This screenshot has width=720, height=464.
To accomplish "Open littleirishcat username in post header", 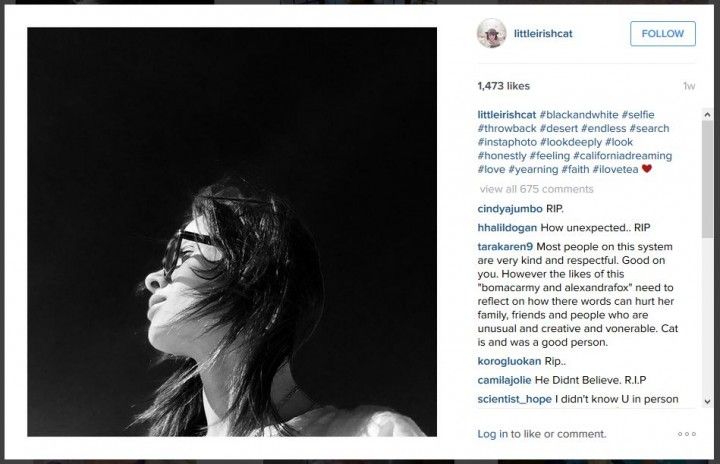I will [x=543, y=34].
